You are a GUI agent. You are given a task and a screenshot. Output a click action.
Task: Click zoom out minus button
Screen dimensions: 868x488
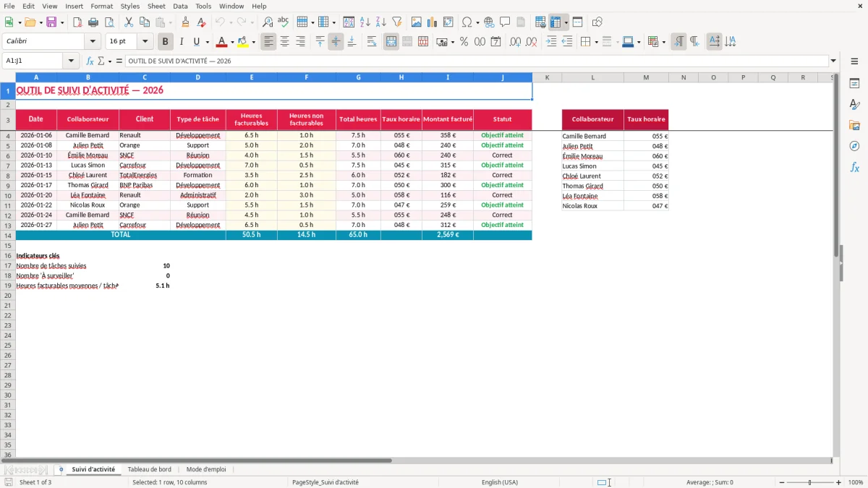click(x=782, y=482)
